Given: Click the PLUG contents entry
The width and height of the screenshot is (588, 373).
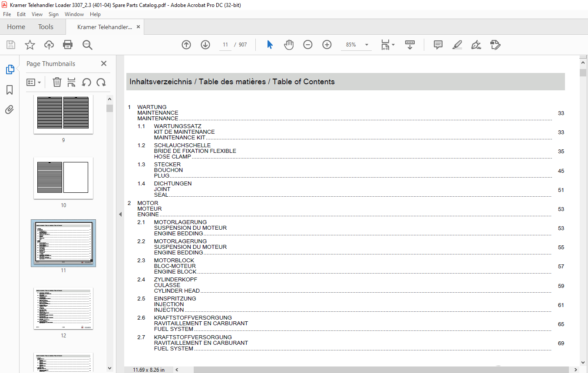Looking at the screenshot, I should pos(162,176).
